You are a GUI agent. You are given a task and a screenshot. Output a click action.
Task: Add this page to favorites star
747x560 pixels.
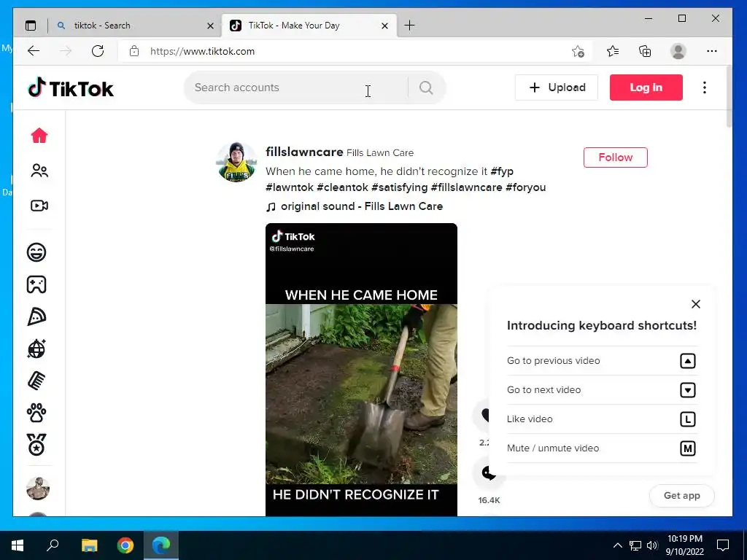click(578, 51)
